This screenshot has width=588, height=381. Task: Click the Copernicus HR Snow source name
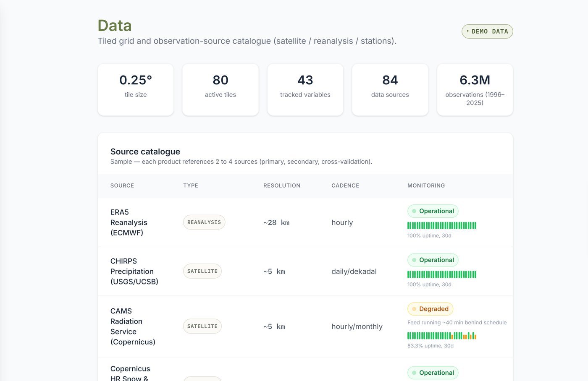(x=130, y=373)
